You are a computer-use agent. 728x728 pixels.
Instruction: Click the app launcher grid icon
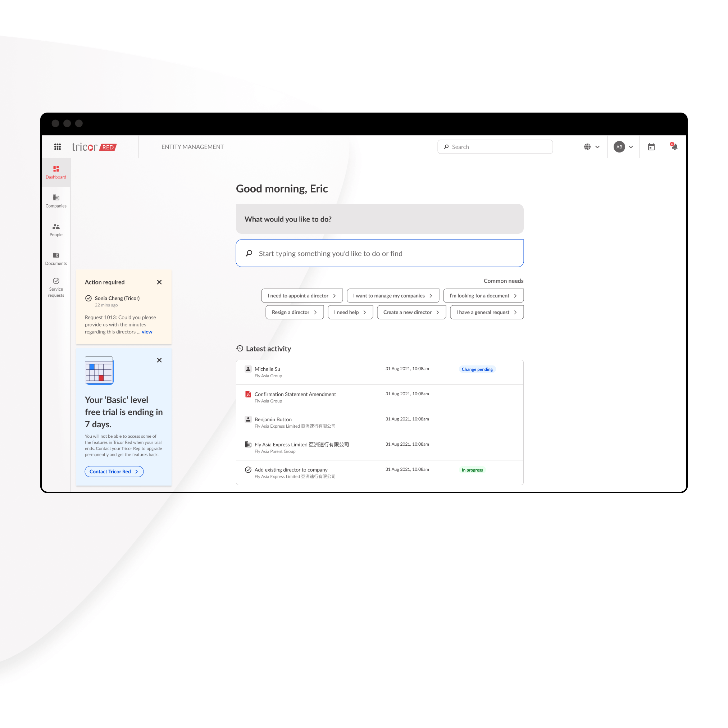[57, 147]
